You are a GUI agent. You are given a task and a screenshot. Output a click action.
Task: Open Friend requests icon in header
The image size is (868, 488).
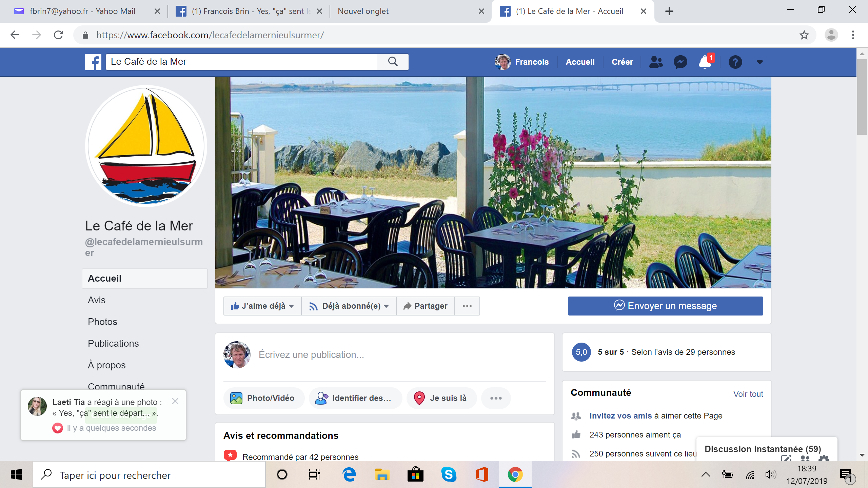click(x=656, y=62)
